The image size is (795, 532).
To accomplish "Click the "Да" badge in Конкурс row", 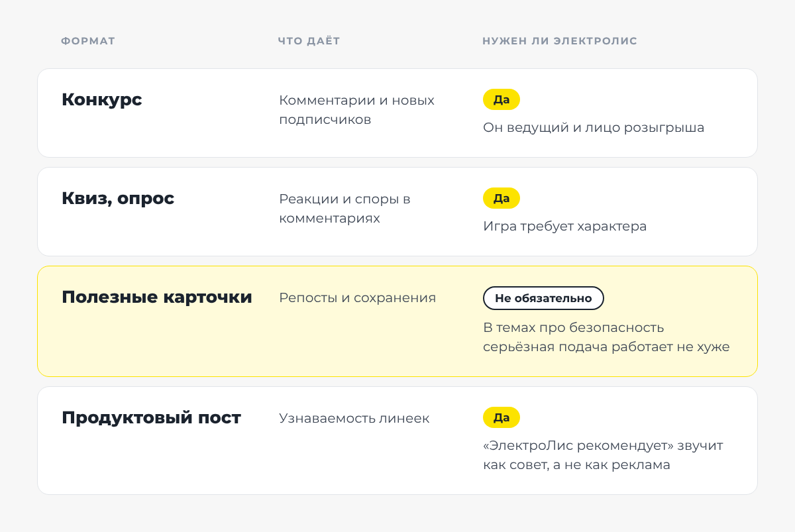I will (502, 99).
